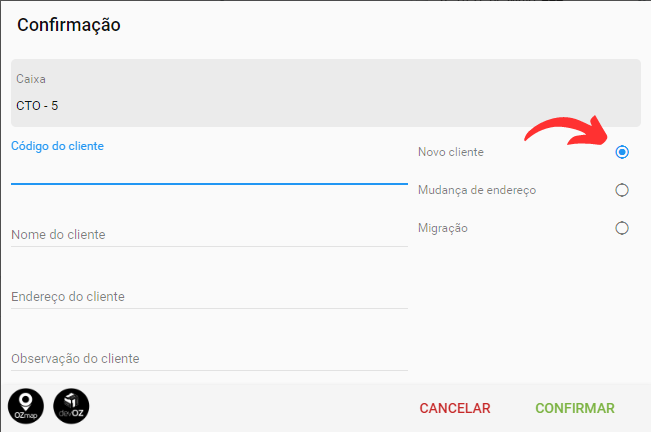Screen dimensions: 651x432
Task: Click the CTO - 5 value text
Action: (37, 106)
